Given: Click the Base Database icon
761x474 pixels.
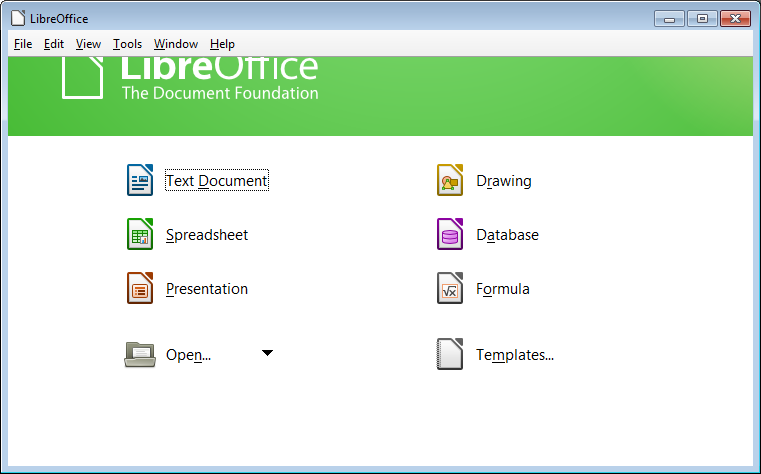Looking at the screenshot, I should pyautogui.click(x=450, y=234).
